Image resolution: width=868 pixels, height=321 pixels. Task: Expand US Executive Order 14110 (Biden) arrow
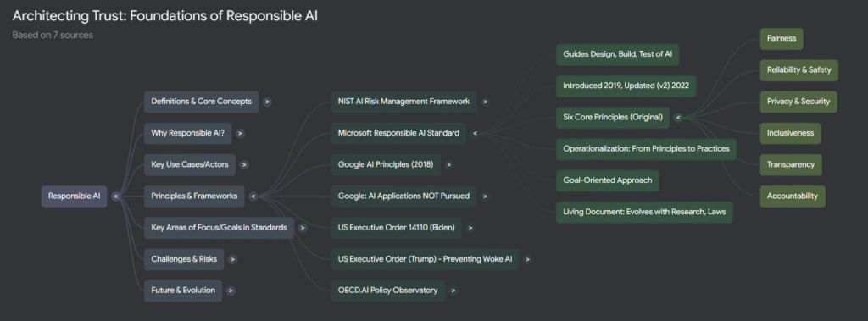470,228
